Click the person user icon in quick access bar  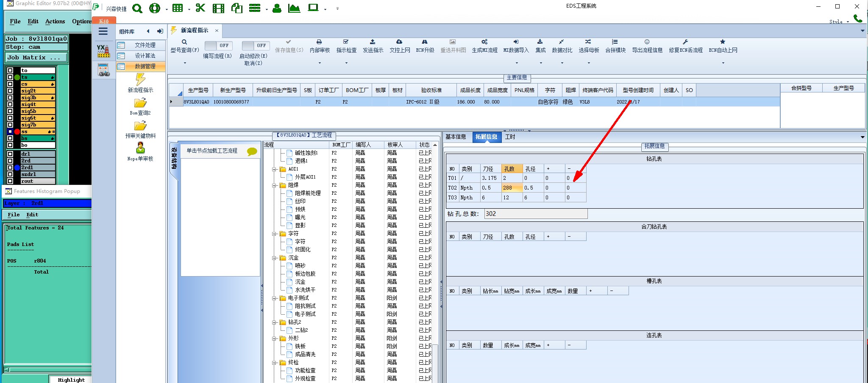[x=277, y=8]
